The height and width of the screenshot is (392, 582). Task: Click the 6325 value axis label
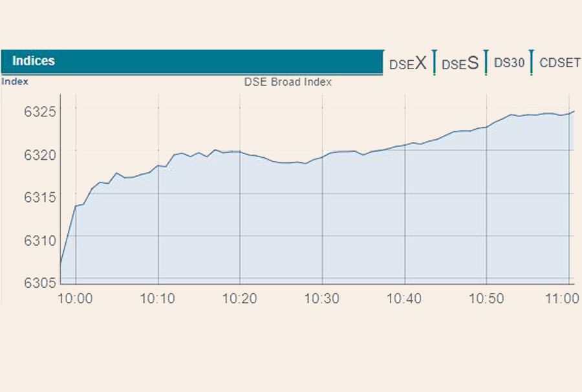pos(41,112)
